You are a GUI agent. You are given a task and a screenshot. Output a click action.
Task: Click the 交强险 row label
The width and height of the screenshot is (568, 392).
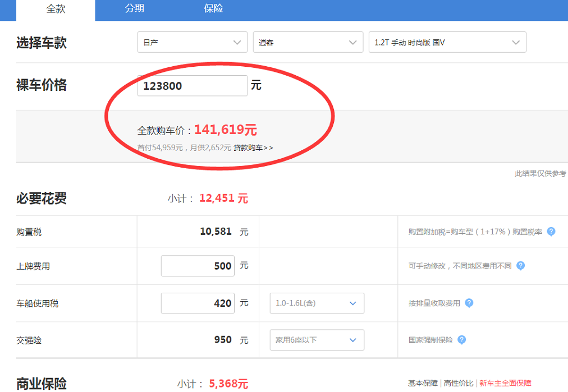29,340
